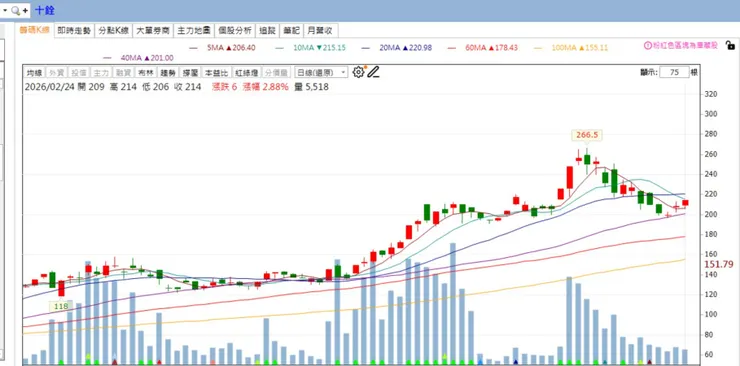Click the 20MA 220.98 legend entry
The width and height of the screenshot is (740, 366).
(397, 48)
